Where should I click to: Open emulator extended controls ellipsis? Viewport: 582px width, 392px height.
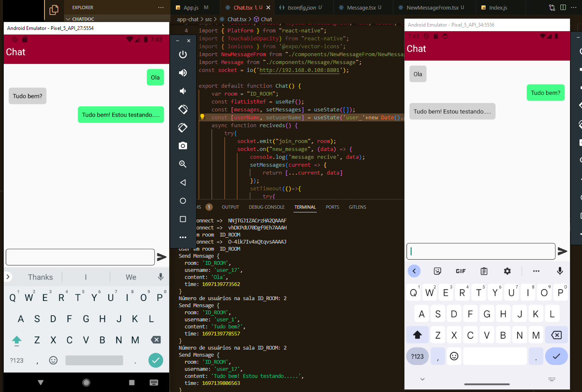click(183, 237)
